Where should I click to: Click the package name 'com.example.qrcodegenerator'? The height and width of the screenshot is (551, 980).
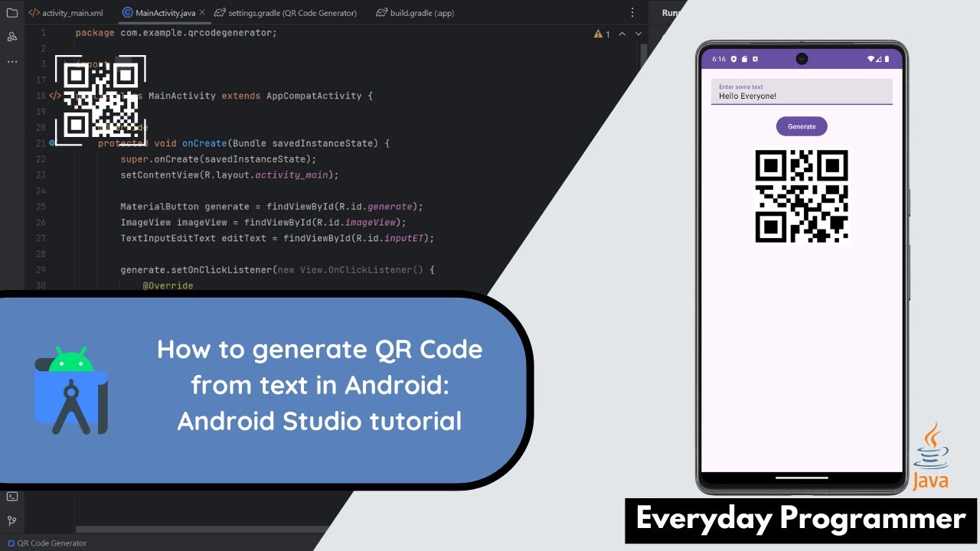pos(196,33)
